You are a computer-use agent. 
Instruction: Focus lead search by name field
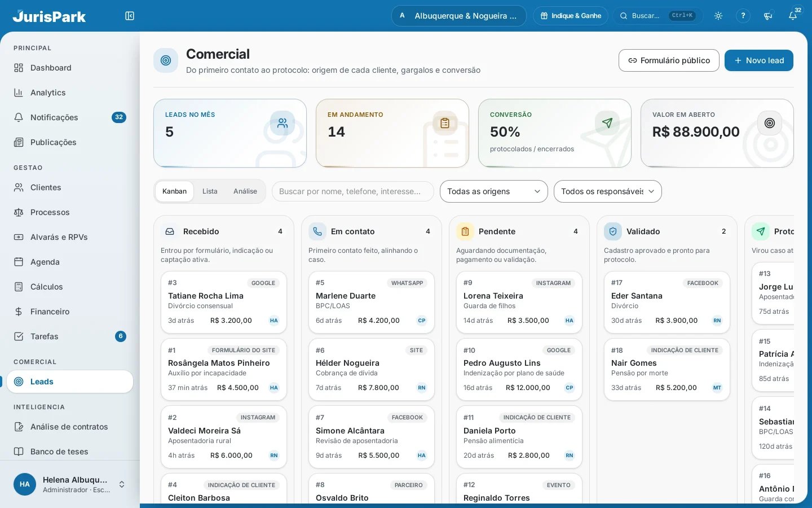click(x=353, y=191)
